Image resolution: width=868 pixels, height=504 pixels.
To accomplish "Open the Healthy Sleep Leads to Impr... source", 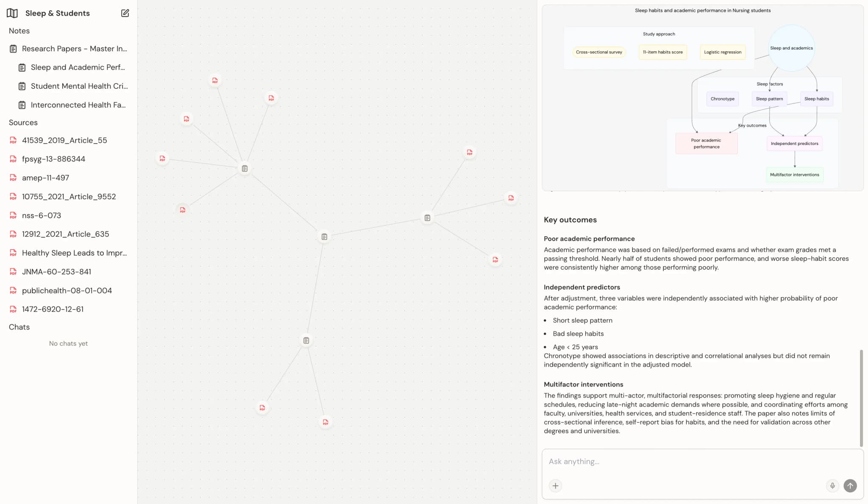I will pos(74,253).
